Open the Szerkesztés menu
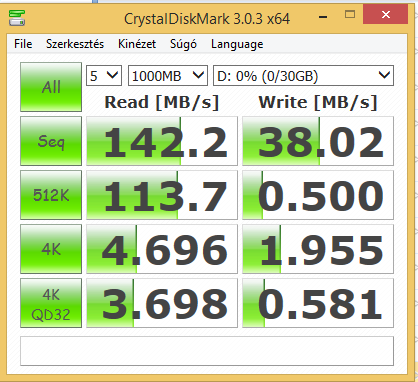 [x=75, y=44]
